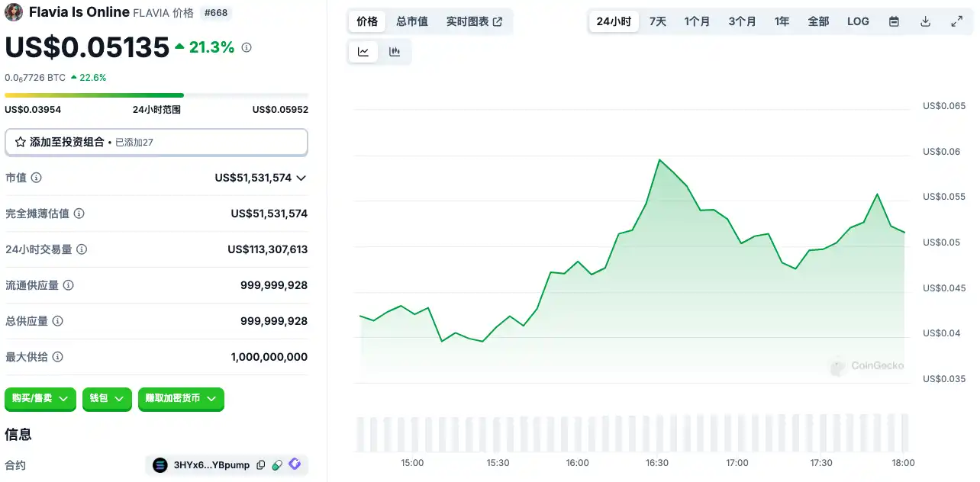Show info for 流通供应量
Viewport: 980px width, 482px height.
coord(68,285)
